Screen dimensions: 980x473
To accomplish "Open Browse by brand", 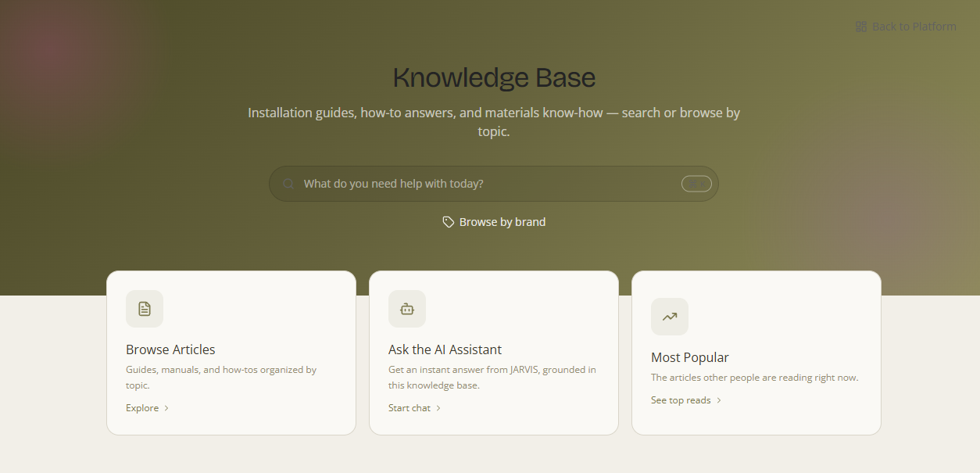I will tap(494, 222).
